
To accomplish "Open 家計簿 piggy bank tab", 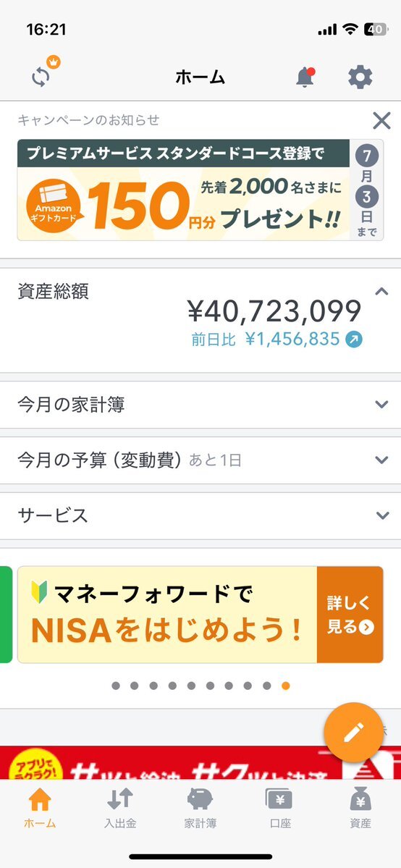I will point(200,809).
